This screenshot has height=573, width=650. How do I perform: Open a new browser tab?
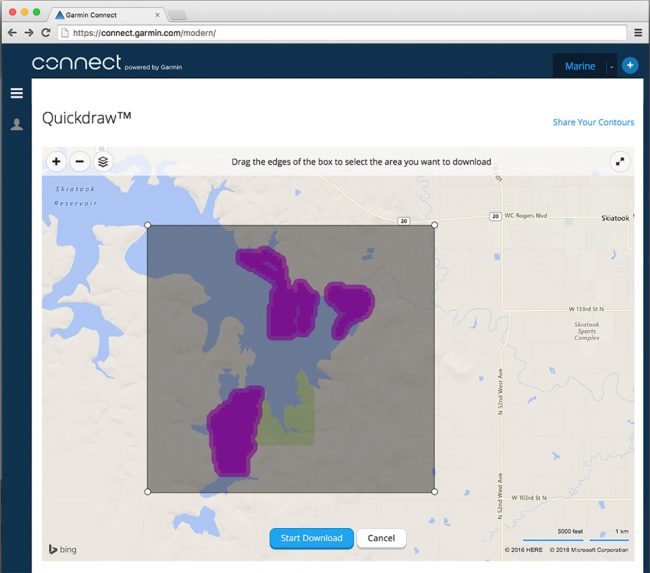[x=177, y=15]
